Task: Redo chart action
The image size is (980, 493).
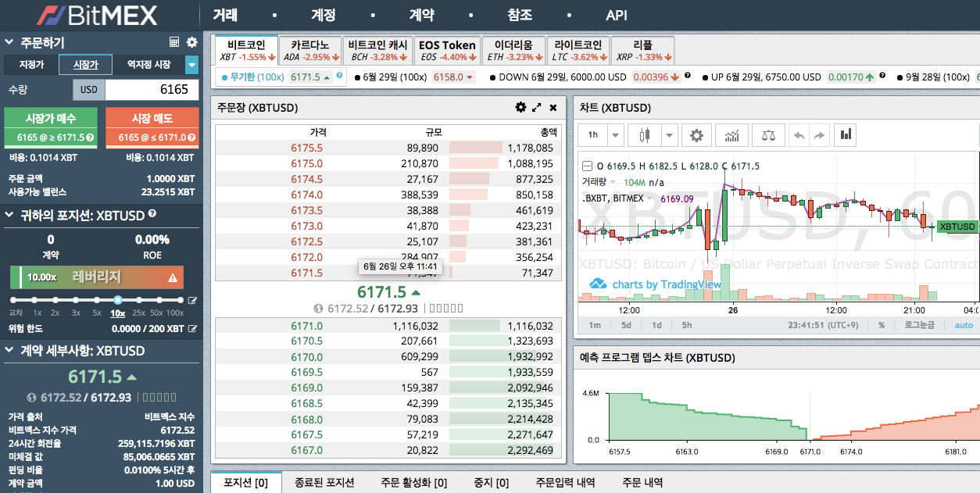Action: pos(819,135)
